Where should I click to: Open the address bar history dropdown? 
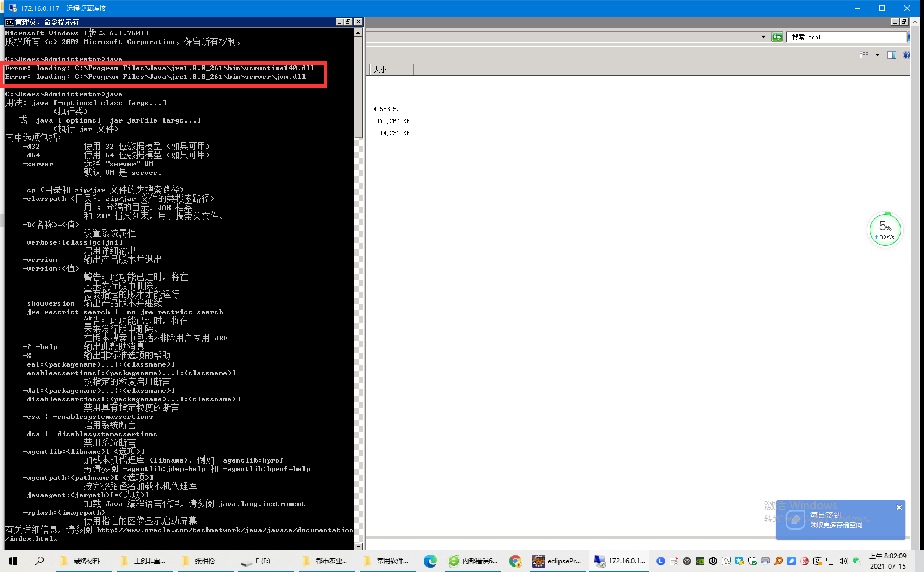[763, 37]
